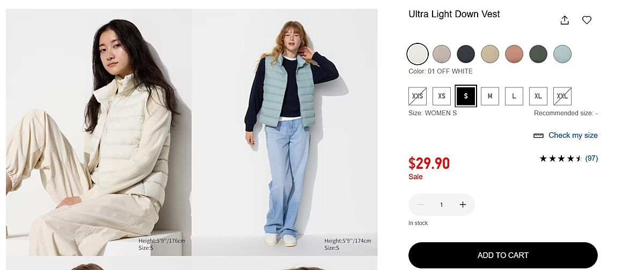This screenshot has height=270, width=644.
Task: Pick the beige color swatch
Action: 490,54
